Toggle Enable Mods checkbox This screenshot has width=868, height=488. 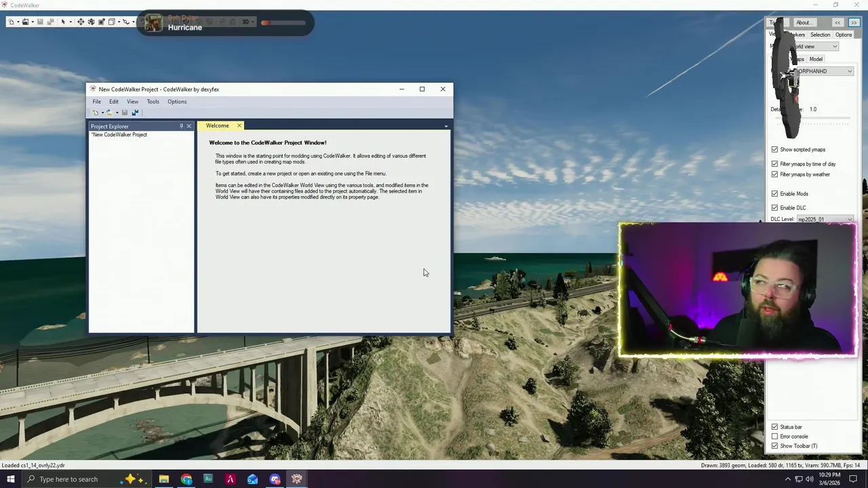point(774,193)
